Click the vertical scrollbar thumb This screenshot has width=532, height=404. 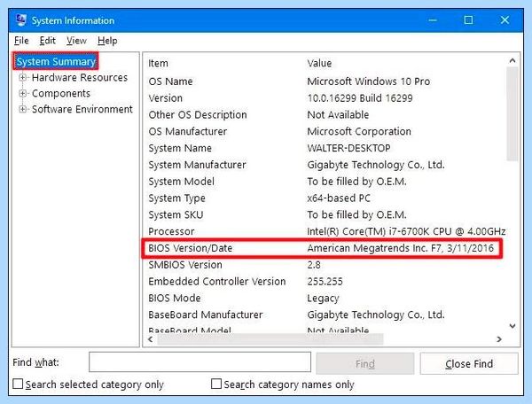(x=512, y=114)
